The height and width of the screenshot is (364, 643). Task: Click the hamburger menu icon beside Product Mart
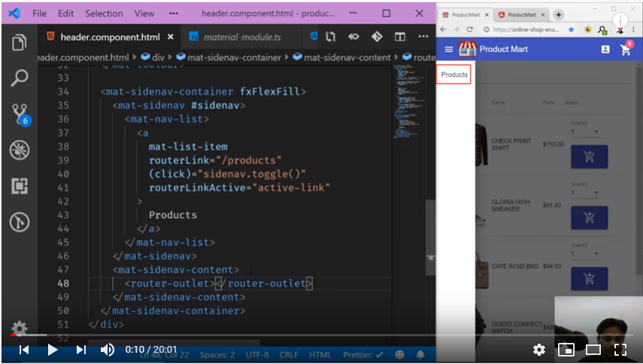449,50
